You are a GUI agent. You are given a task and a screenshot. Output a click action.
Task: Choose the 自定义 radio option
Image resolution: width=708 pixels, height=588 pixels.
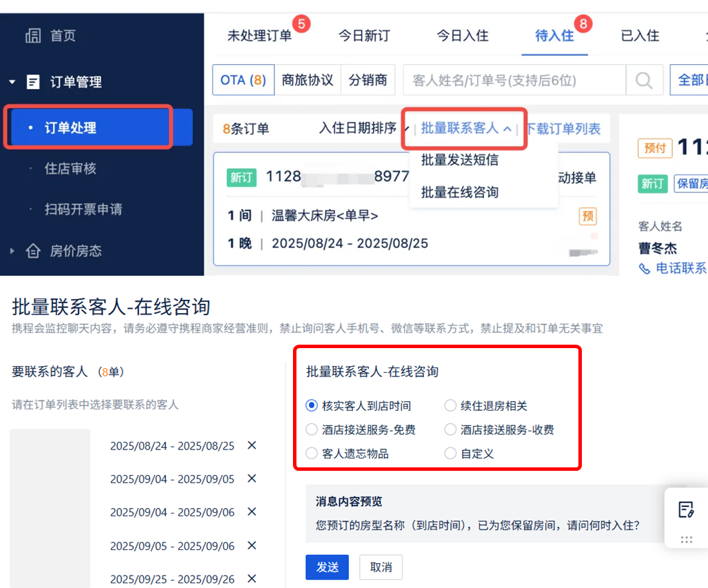pyautogui.click(x=450, y=454)
